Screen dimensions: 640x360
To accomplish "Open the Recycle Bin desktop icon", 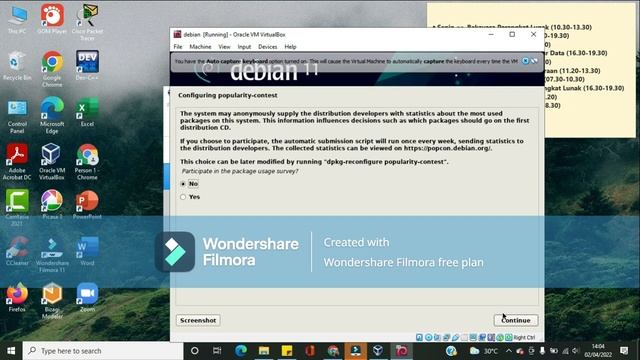I will coord(17,66).
